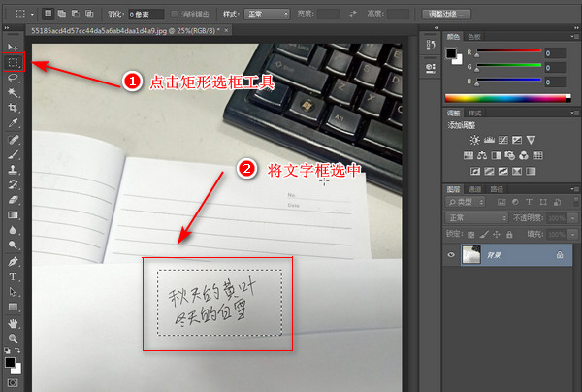Viewport: 582px width, 392px height.
Task: Enable New Selection mode
Action: point(48,15)
